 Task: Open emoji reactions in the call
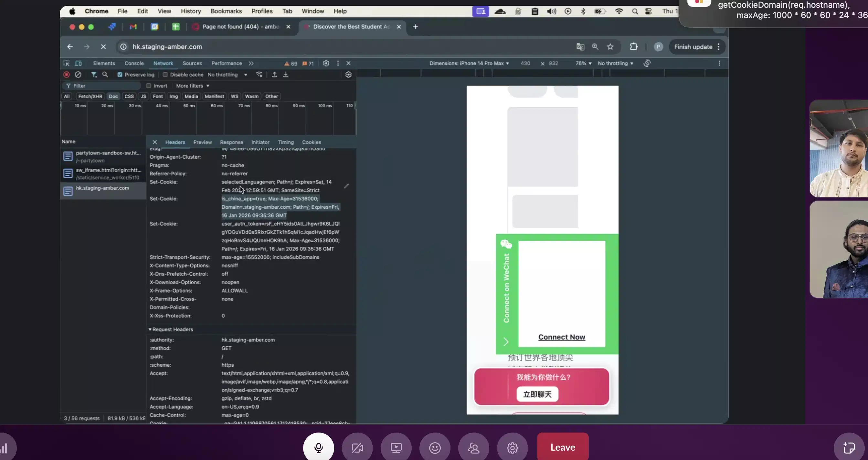(x=435, y=447)
